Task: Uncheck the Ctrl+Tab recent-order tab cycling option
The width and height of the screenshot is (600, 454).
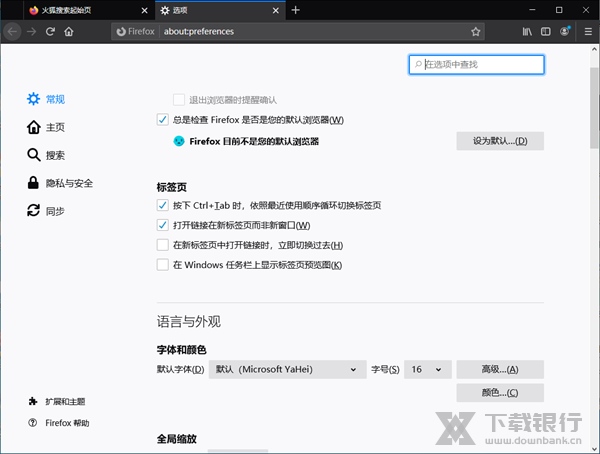Action: tap(163, 205)
